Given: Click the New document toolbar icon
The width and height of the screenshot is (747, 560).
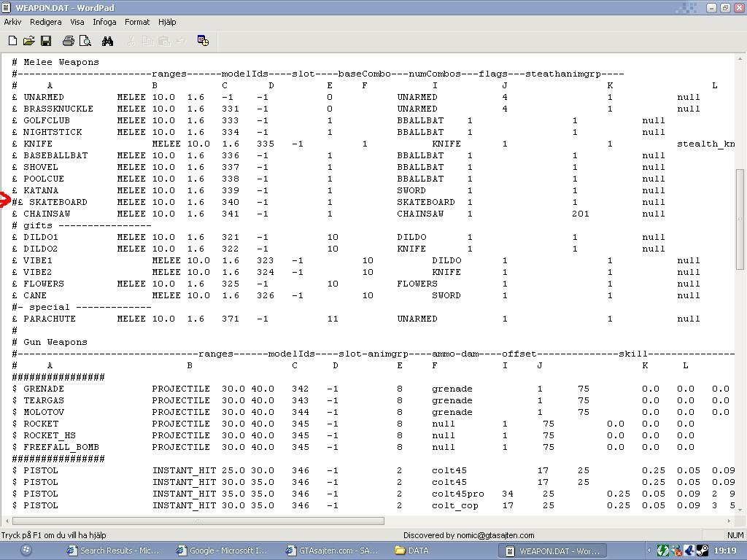Looking at the screenshot, I should click(13, 41).
